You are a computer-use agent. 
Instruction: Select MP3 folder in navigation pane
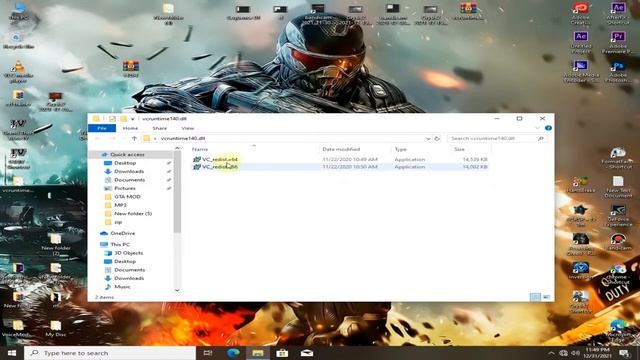coord(120,205)
